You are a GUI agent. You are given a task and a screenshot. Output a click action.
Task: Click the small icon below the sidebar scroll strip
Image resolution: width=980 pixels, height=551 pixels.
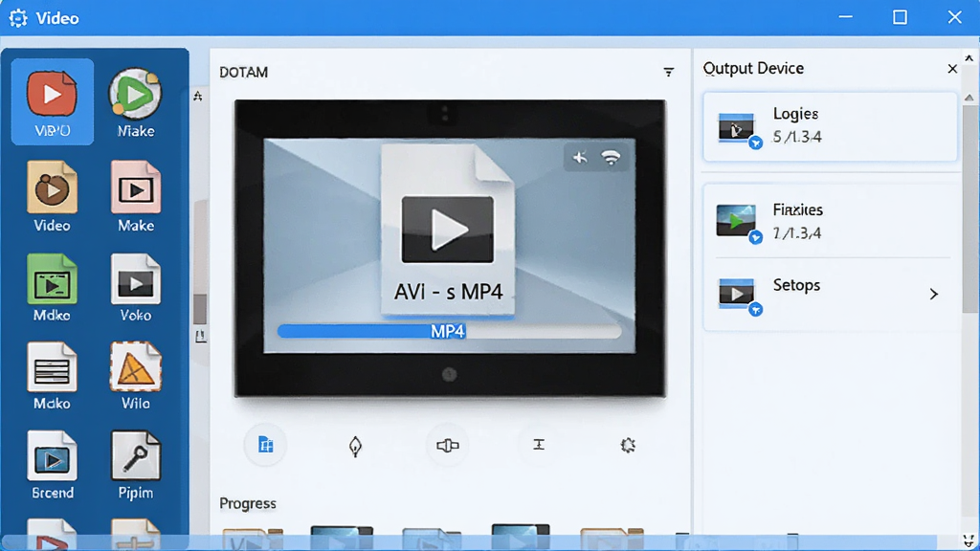(200, 337)
